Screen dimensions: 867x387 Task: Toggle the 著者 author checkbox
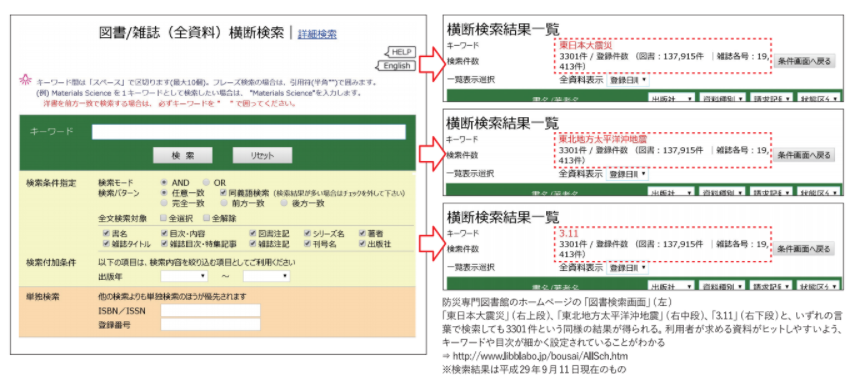[363, 234]
